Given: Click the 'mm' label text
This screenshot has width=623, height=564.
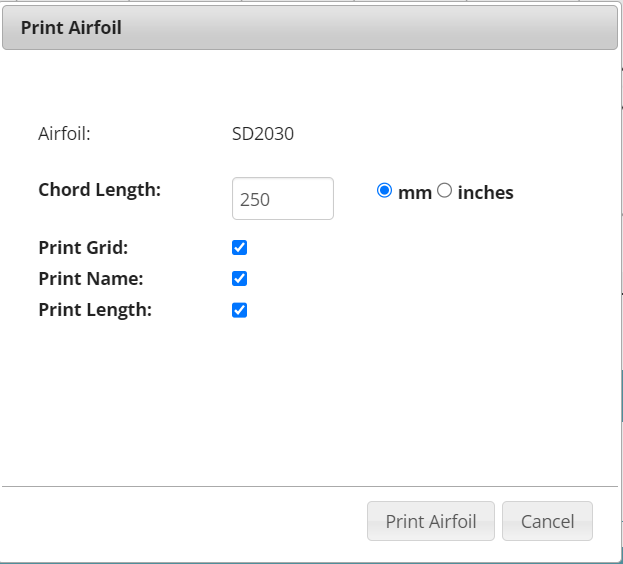Looking at the screenshot, I should click(x=415, y=193).
